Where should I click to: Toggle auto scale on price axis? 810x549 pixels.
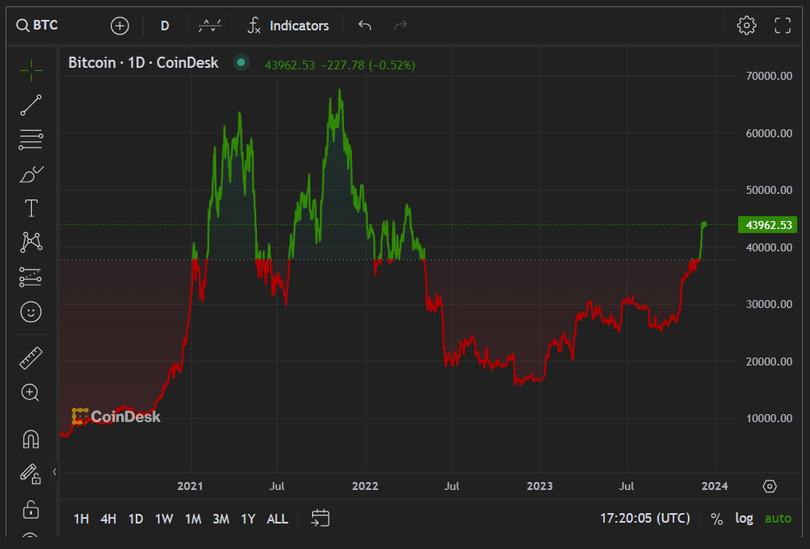(x=777, y=518)
